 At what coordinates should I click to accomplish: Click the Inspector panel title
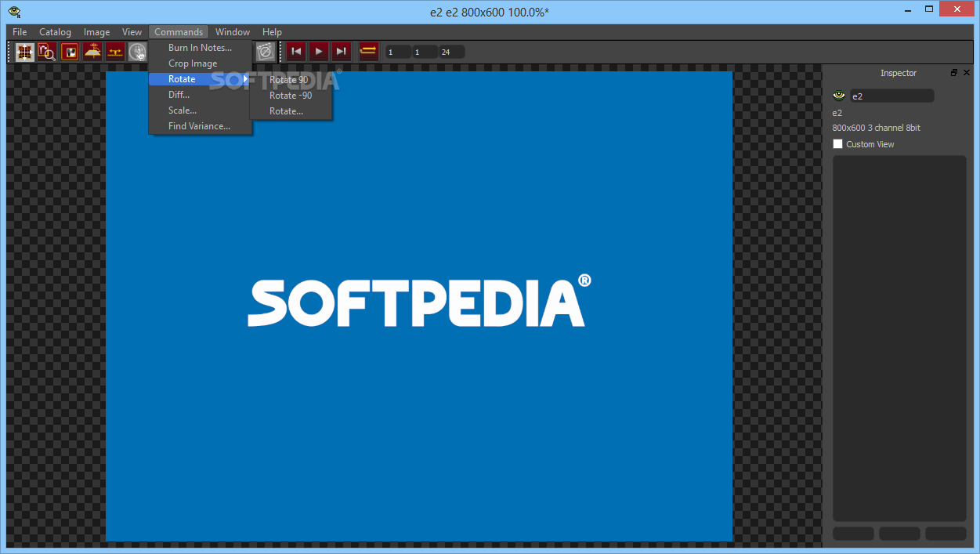pos(899,73)
